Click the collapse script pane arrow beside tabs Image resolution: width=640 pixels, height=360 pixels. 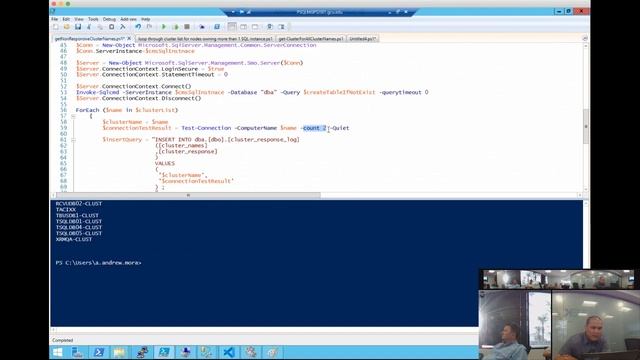point(585,38)
